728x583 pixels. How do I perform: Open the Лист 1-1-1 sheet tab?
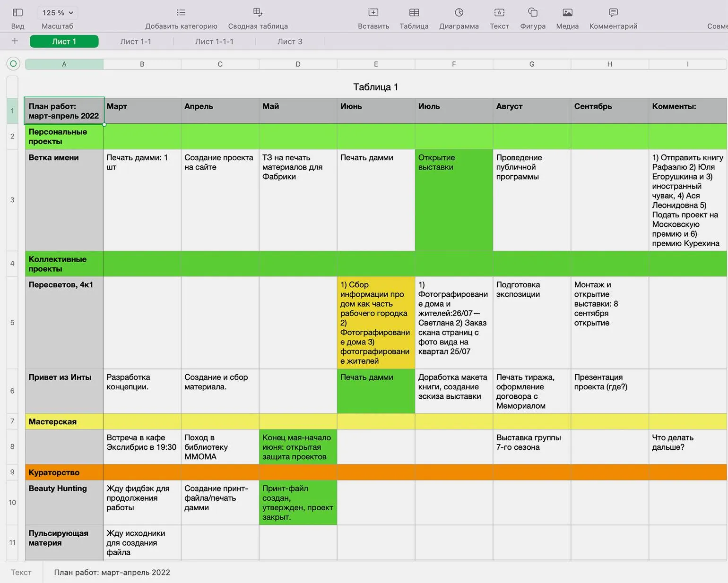214,42
